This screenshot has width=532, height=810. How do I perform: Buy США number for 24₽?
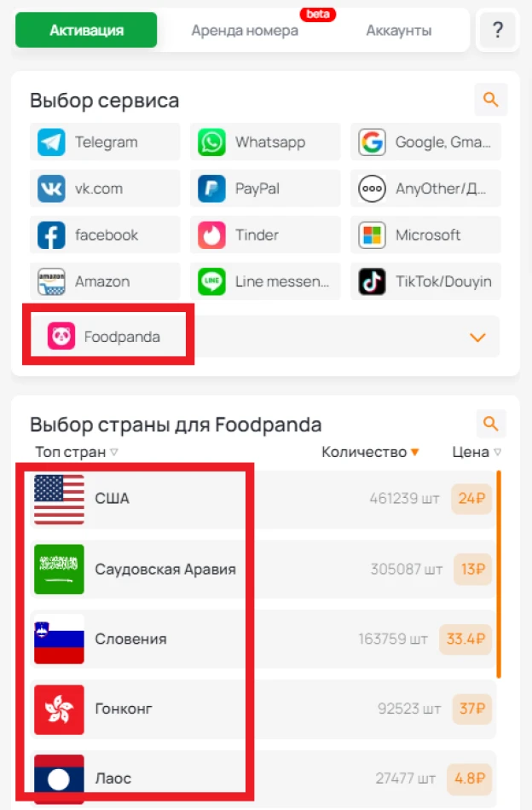pos(471,499)
